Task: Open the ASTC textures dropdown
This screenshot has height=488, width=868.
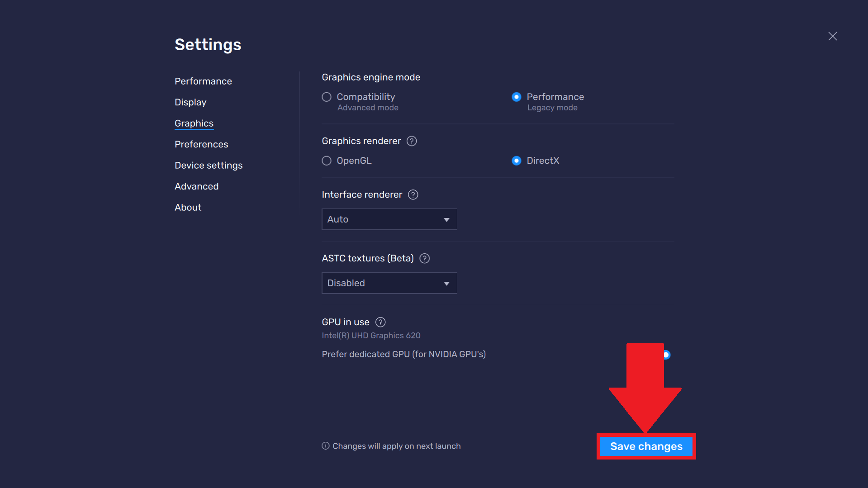Action: pos(389,283)
